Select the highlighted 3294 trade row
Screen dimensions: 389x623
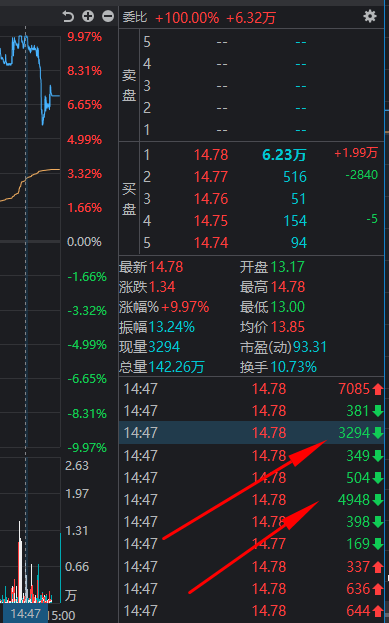pyautogui.click(x=252, y=433)
